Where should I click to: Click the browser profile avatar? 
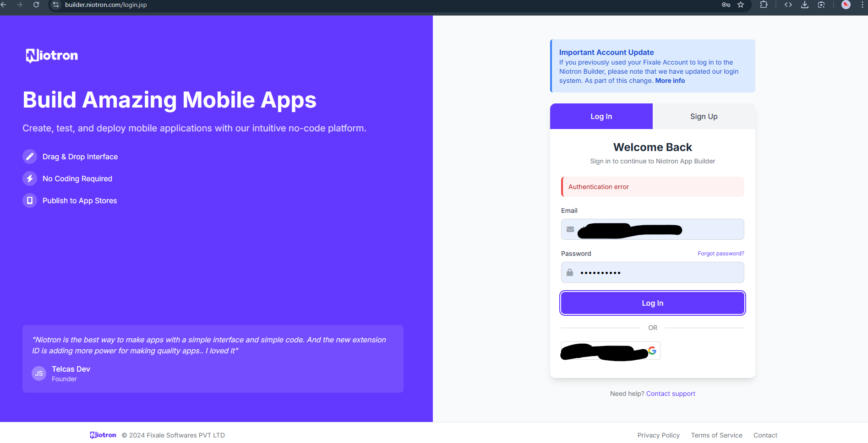click(846, 5)
